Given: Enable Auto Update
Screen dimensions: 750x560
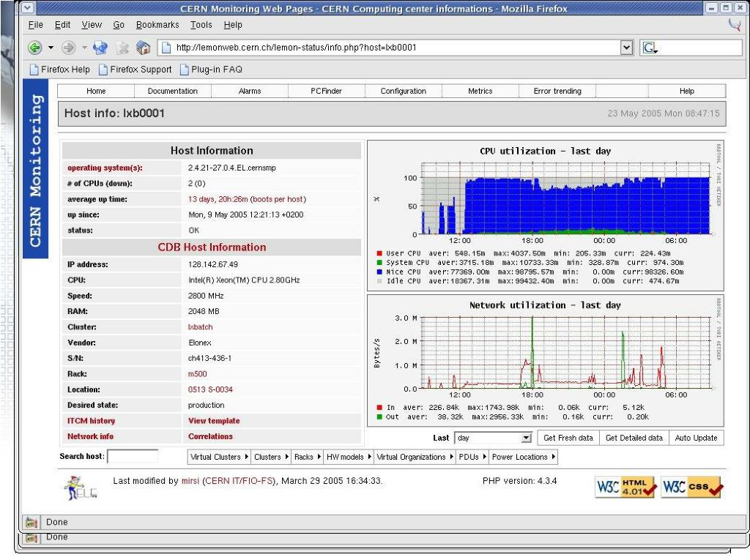Looking at the screenshot, I should (x=696, y=438).
